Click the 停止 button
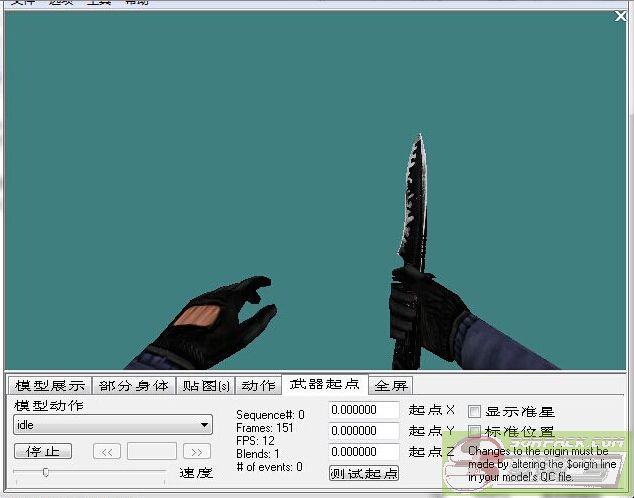 pyautogui.click(x=43, y=451)
